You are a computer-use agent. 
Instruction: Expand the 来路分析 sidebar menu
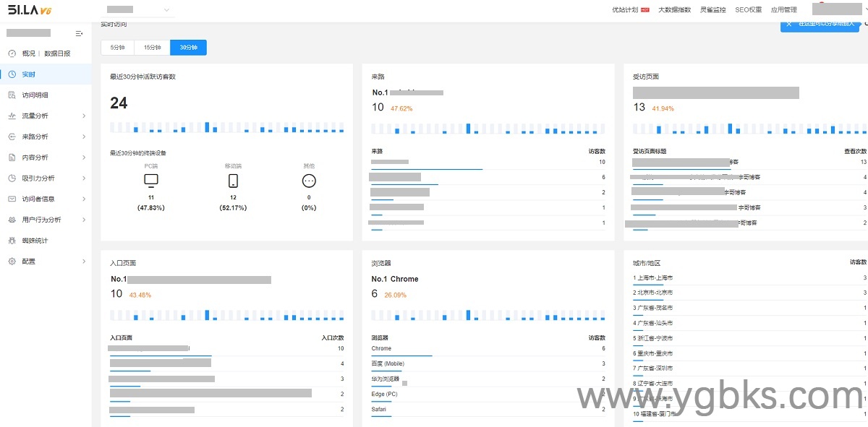pos(46,137)
